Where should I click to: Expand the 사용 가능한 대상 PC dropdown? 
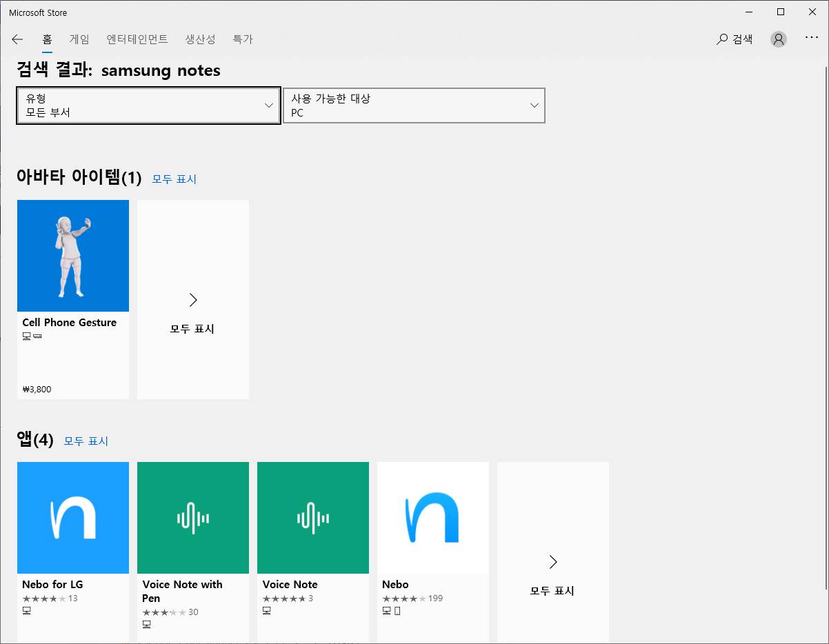tap(414, 105)
